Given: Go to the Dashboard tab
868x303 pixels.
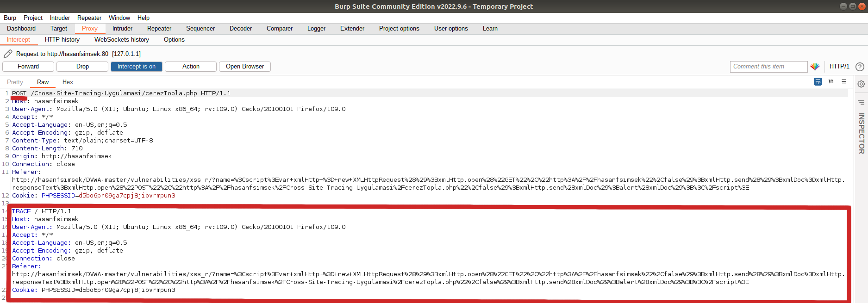Looking at the screenshot, I should (21, 29).
